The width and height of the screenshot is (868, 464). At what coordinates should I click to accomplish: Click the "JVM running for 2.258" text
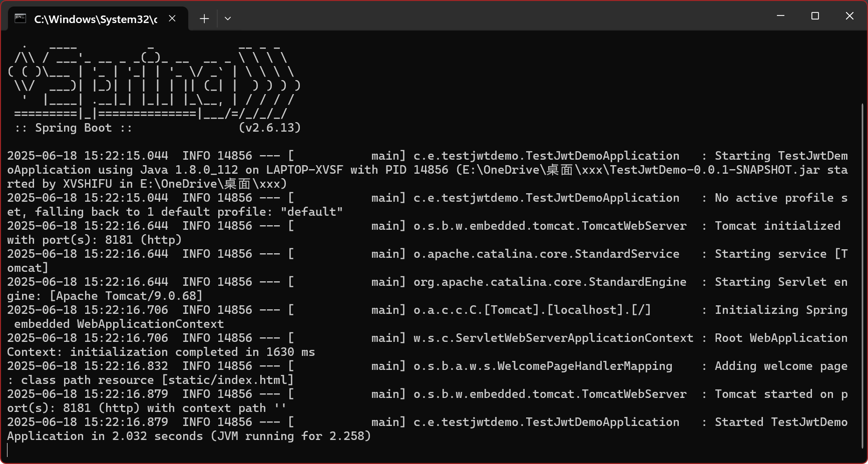(x=290, y=436)
